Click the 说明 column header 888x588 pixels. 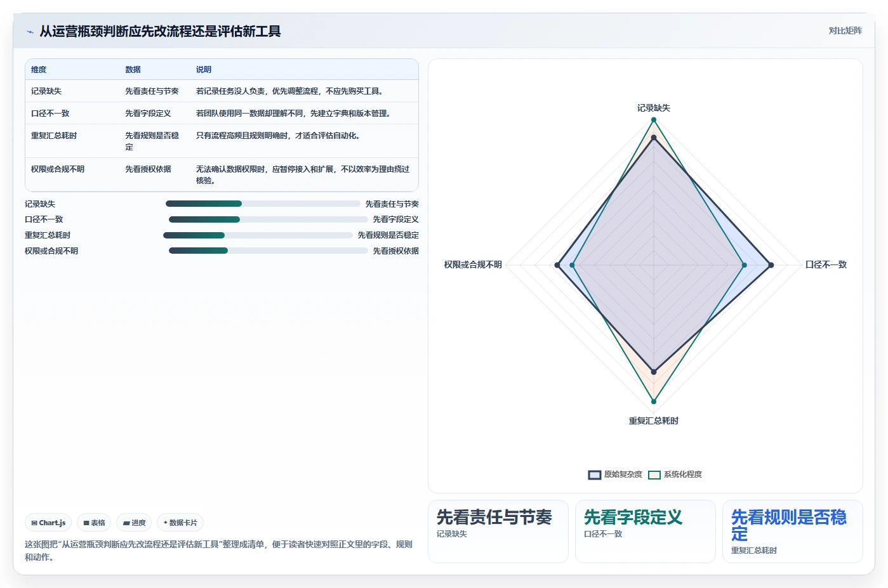pyautogui.click(x=204, y=70)
